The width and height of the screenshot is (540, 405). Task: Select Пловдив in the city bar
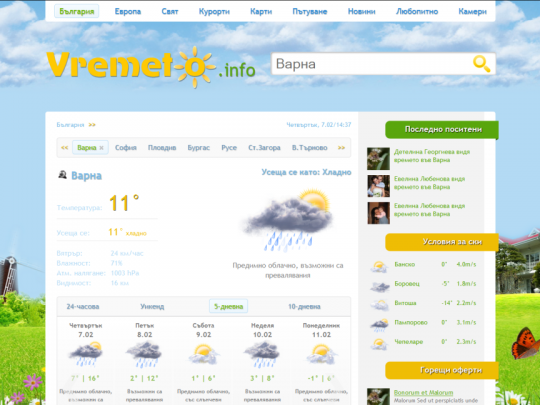[x=162, y=148]
